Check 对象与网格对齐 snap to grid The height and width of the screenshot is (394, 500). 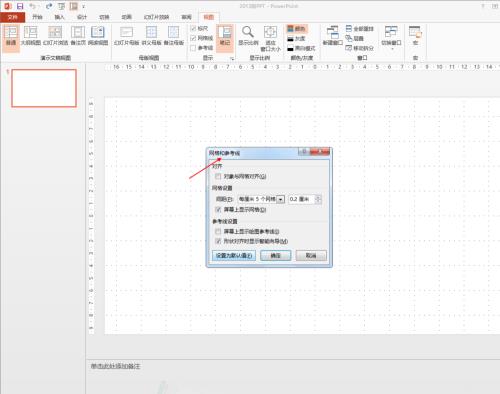(x=218, y=176)
